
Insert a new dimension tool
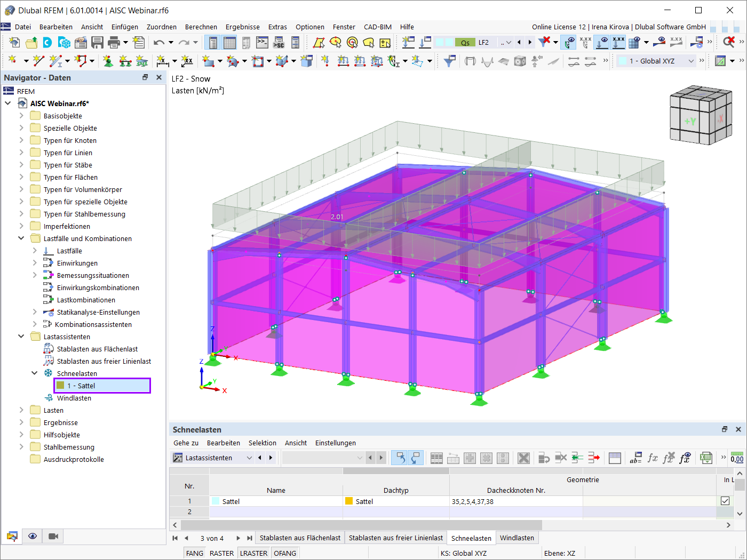point(163,61)
